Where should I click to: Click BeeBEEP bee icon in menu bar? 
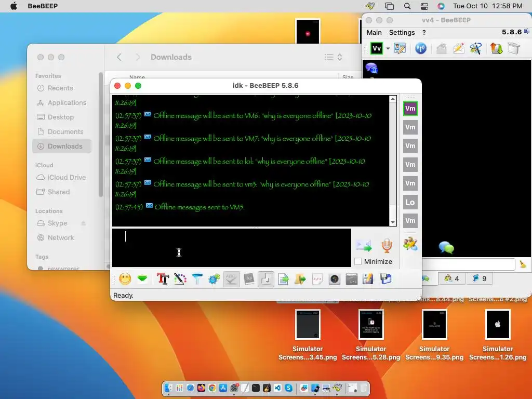(x=370, y=6)
